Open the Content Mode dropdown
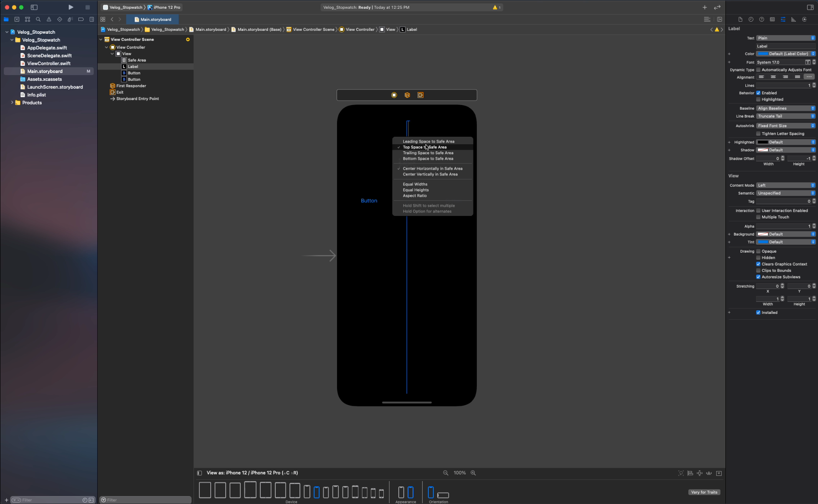 (785, 185)
